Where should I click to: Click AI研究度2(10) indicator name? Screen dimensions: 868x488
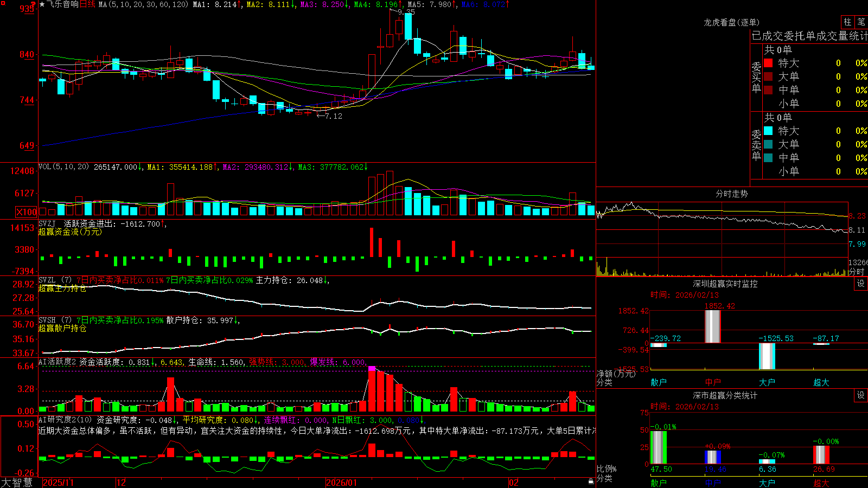[x=65, y=420]
